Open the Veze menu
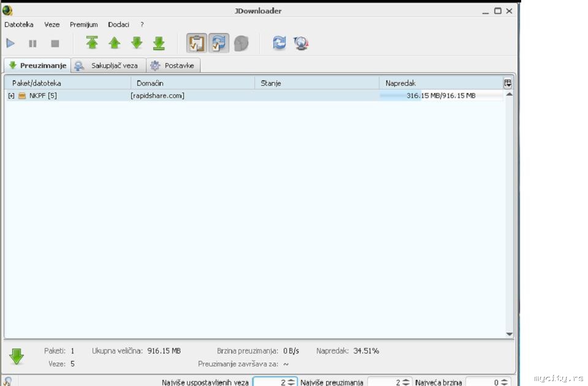This screenshot has width=588, height=386. click(52, 25)
